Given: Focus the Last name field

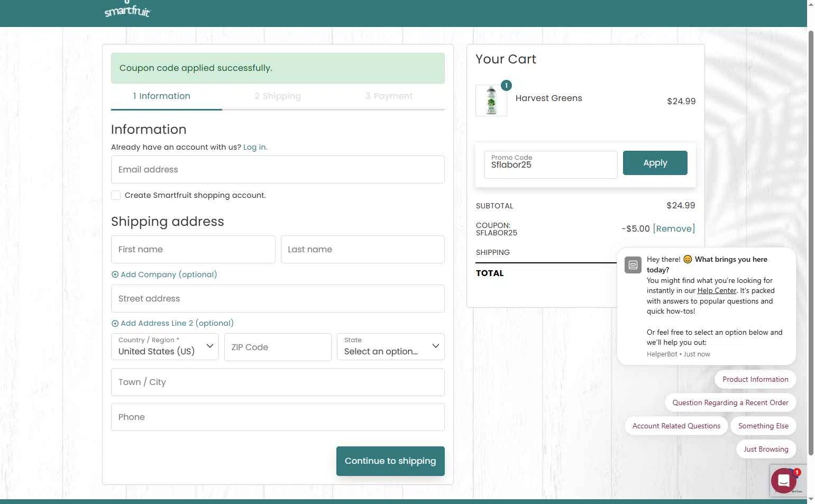Looking at the screenshot, I should 363,250.
